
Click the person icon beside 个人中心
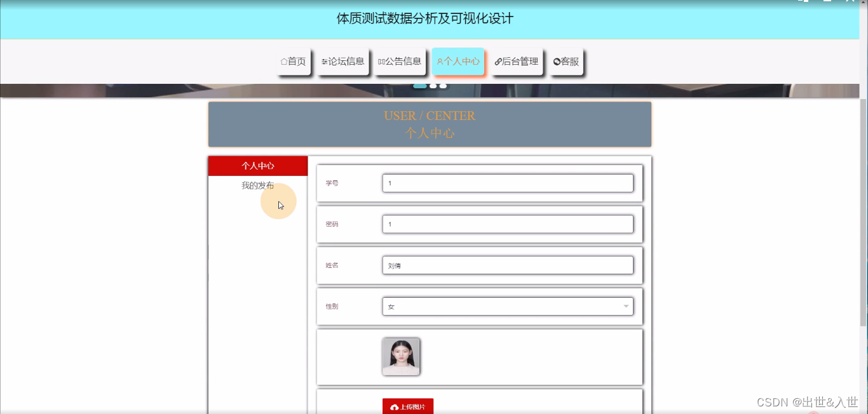click(440, 62)
